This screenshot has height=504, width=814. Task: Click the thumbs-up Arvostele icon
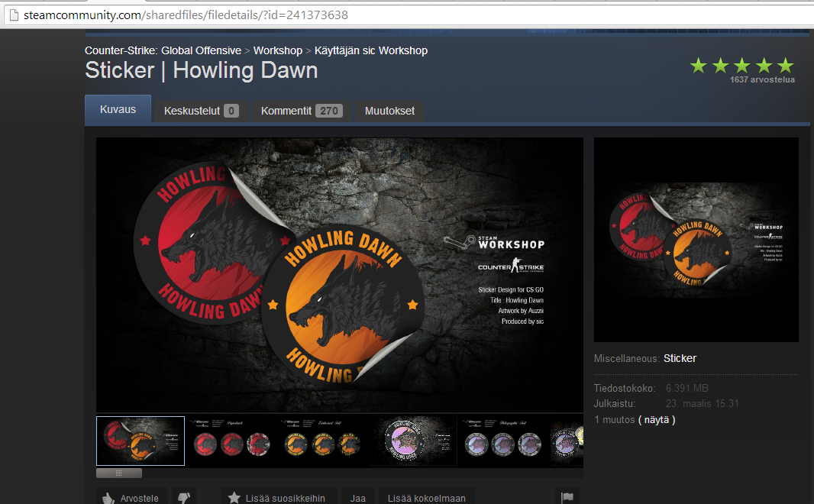(109, 497)
